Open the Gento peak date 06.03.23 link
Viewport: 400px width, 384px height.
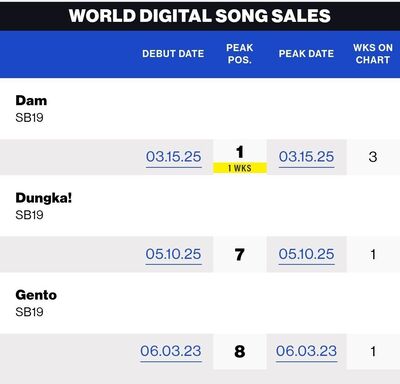306,351
